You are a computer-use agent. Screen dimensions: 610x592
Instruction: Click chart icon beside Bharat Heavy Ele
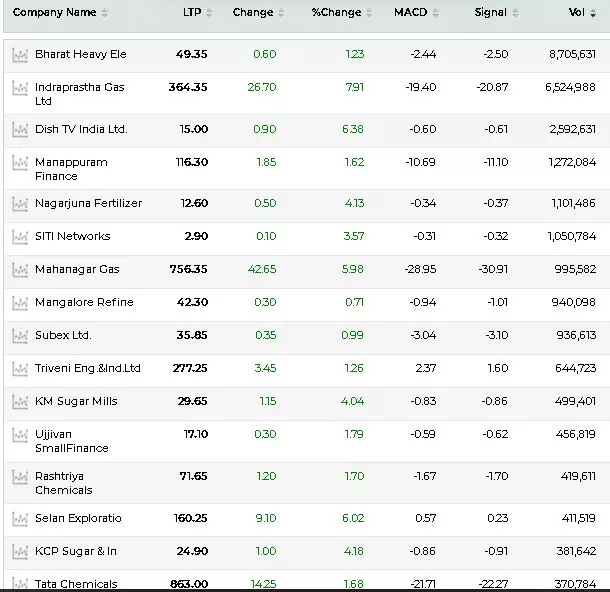[19, 55]
